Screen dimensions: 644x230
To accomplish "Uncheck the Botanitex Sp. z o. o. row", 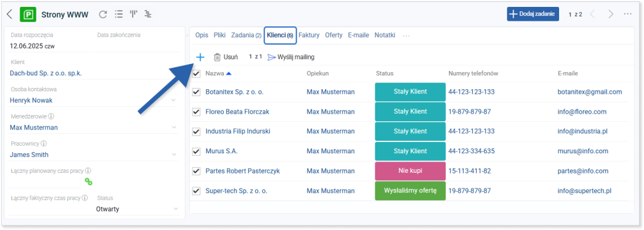I will click(x=196, y=92).
